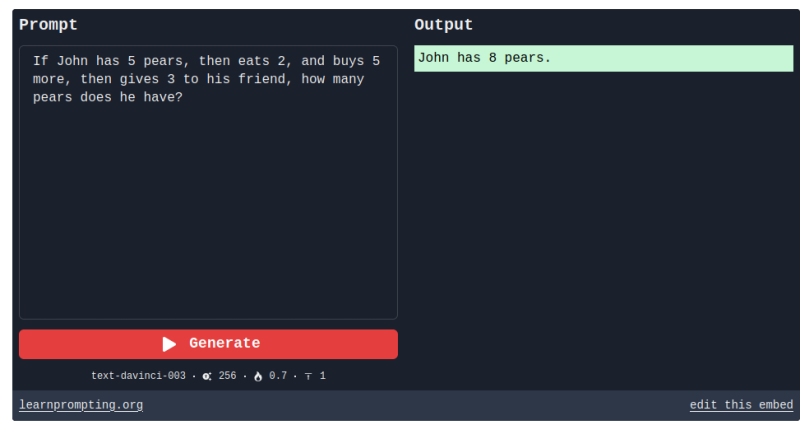Place cursor after 'pears does he have?'
800x425 pixels.
(184, 98)
